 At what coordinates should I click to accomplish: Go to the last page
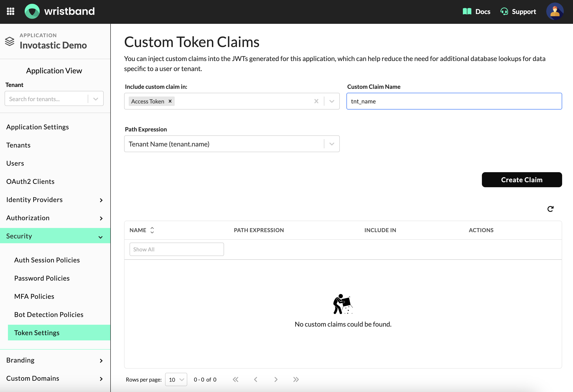pos(296,379)
